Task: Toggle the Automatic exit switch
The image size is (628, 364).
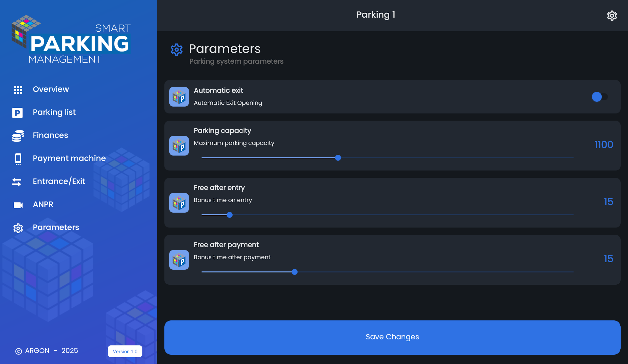Action: 599,97
